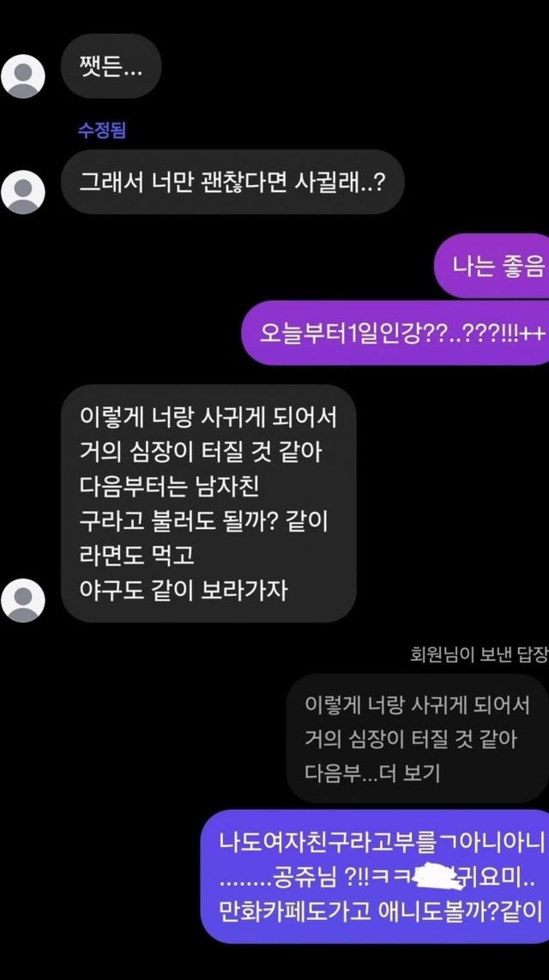
Task: Select the purple 나는 좋음 bubble
Action: coord(492,266)
